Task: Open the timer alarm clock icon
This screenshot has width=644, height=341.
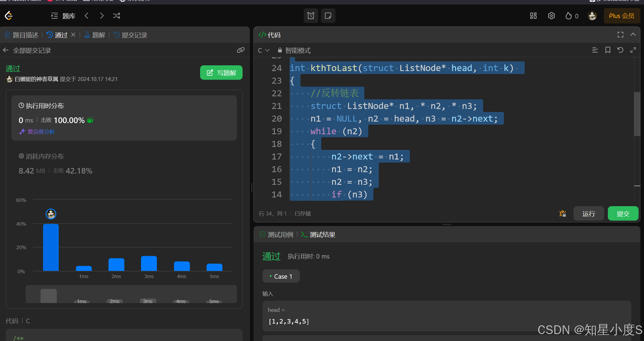Action: [311, 16]
